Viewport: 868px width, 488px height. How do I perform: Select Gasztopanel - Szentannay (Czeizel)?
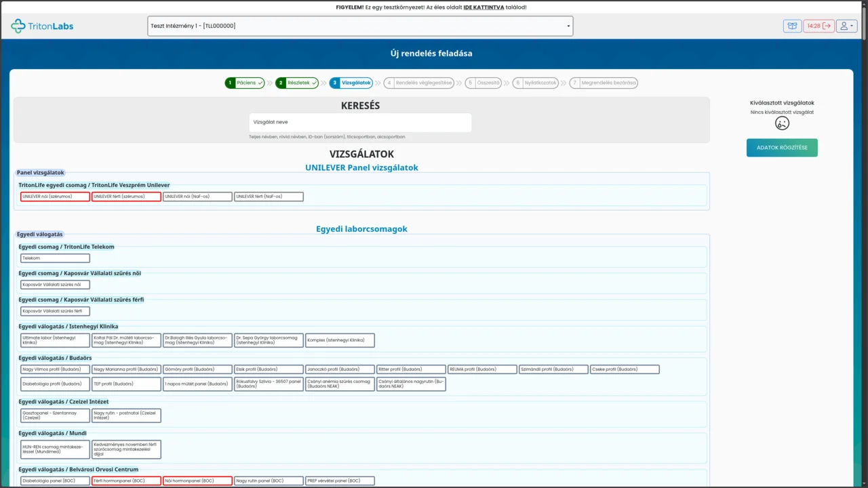coord(55,415)
